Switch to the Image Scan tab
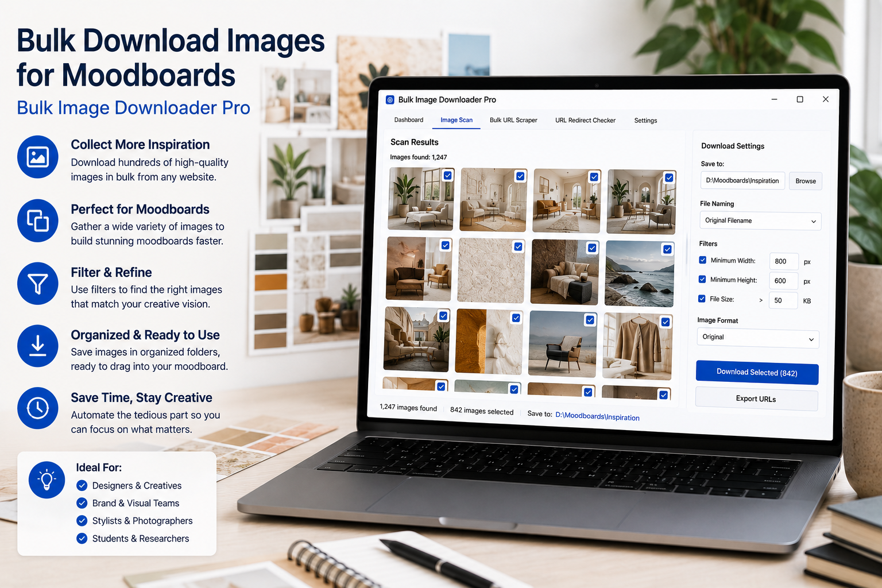Screen dimensions: 882x588 coord(457,120)
